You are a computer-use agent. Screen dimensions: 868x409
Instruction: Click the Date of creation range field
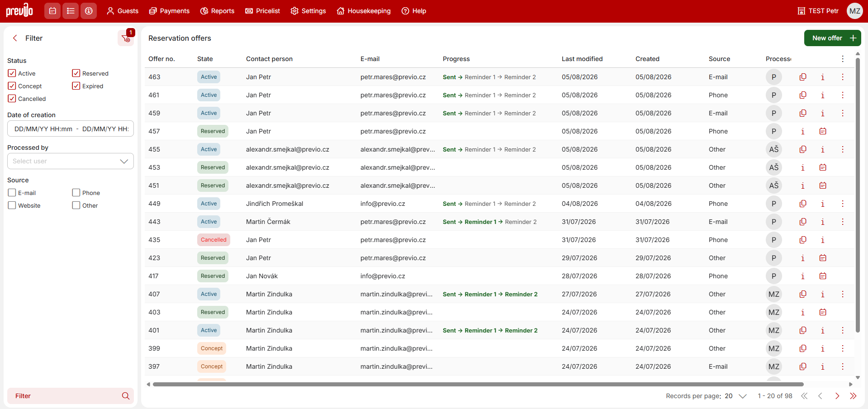click(71, 129)
